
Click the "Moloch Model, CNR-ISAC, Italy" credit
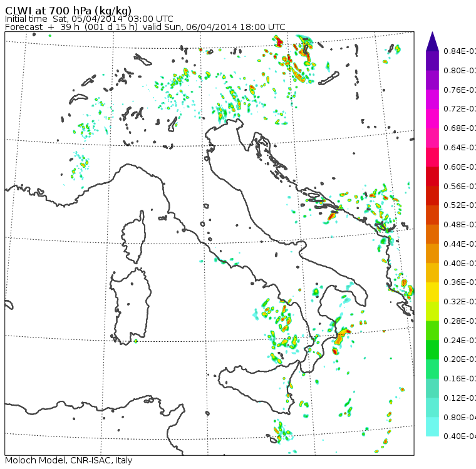tap(69, 460)
